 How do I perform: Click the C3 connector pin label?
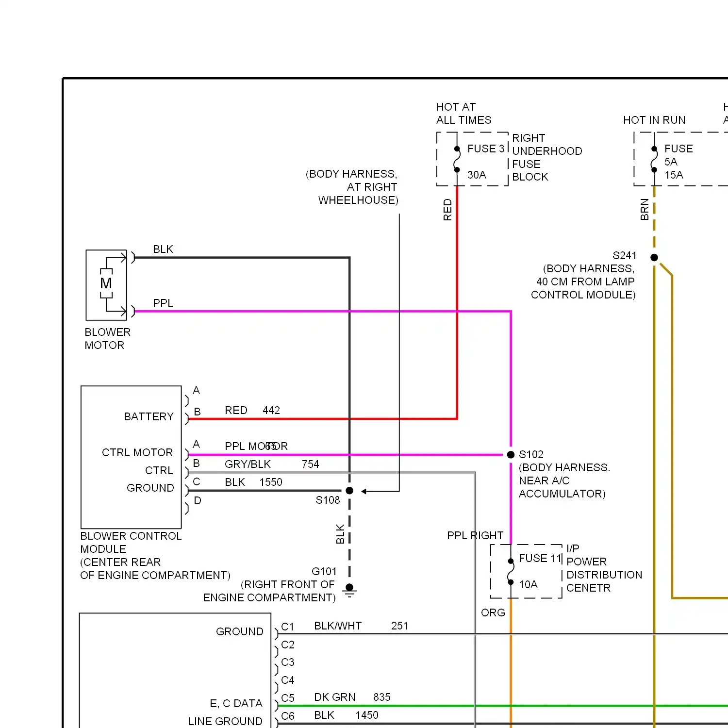[x=288, y=662]
